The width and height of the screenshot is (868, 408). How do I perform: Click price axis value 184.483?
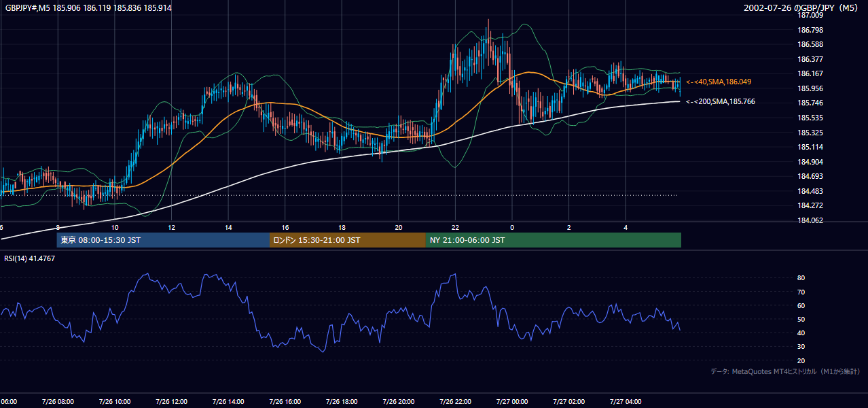point(811,191)
